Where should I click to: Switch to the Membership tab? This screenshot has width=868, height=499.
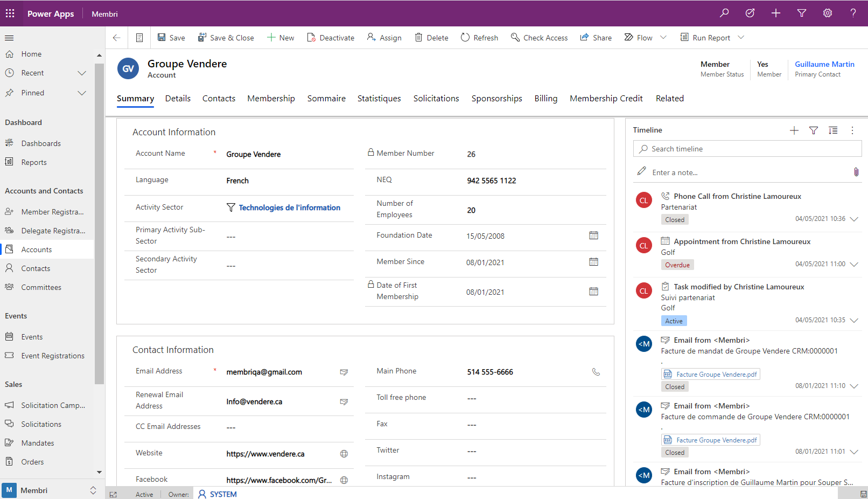pyautogui.click(x=271, y=98)
